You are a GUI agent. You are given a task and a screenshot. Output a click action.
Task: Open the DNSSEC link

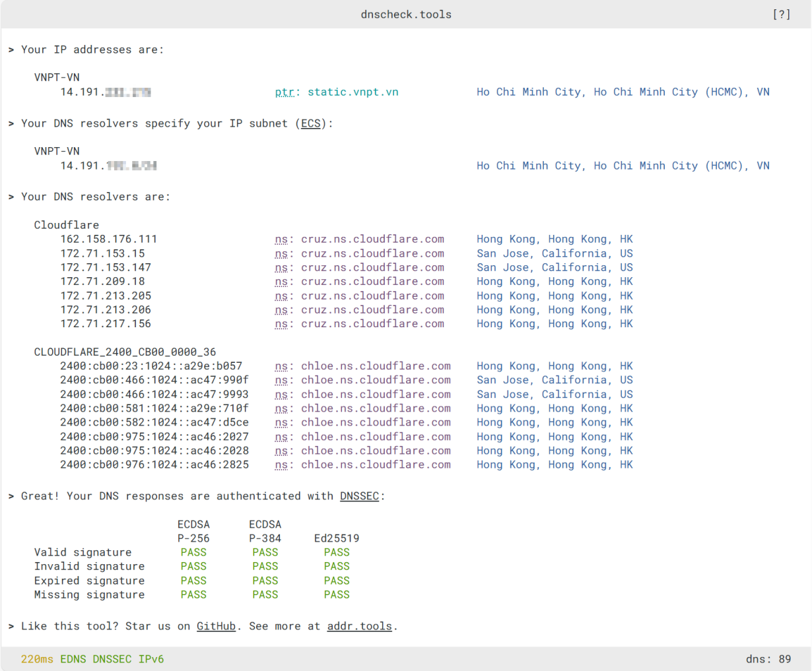pos(359,496)
